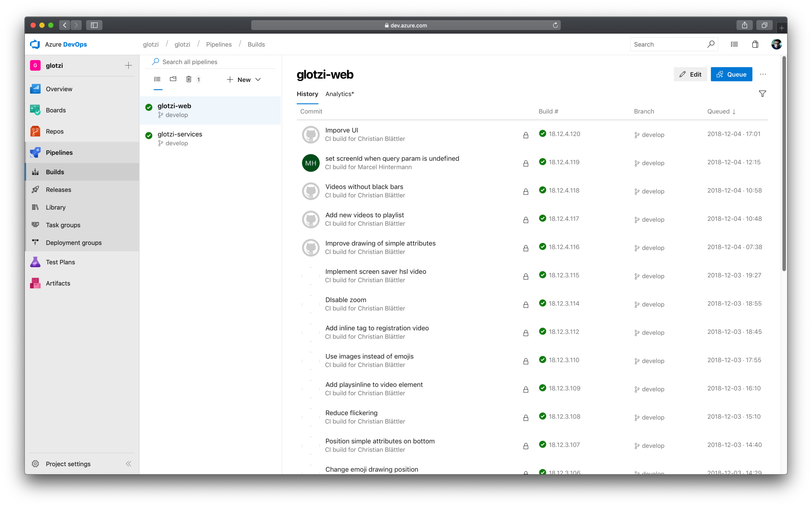This screenshot has width=812, height=507.
Task: Click develop branch of build 18.12.3.112
Action: [x=649, y=333]
